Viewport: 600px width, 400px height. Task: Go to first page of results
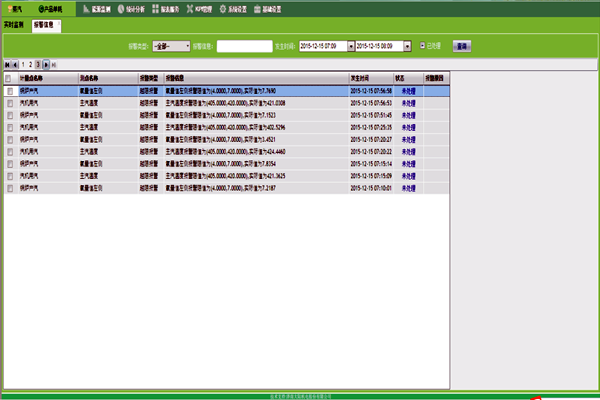[7, 63]
